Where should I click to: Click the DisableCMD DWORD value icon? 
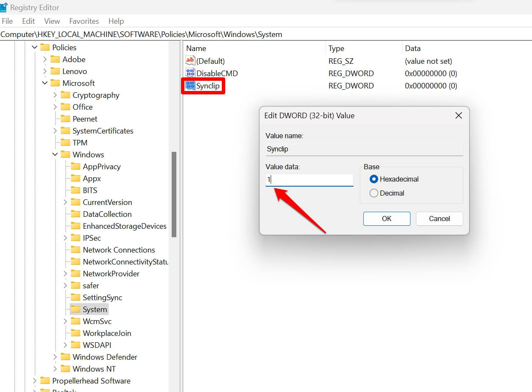[x=190, y=73]
